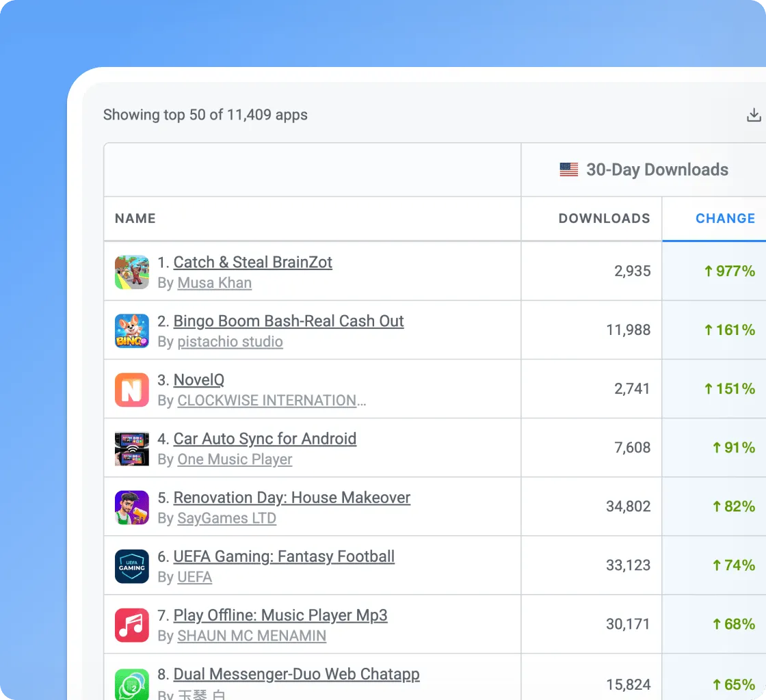Click the 65% change value
The height and width of the screenshot is (700, 766).
pos(734,685)
